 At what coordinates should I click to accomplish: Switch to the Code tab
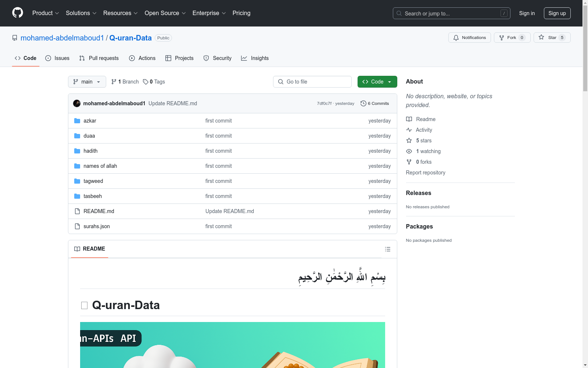pos(26,58)
